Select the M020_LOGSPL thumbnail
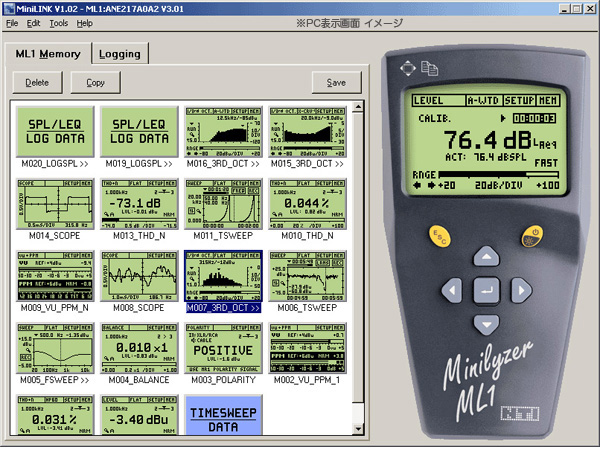Viewport: 600px width, 450px height. click(x=55, y=131)
